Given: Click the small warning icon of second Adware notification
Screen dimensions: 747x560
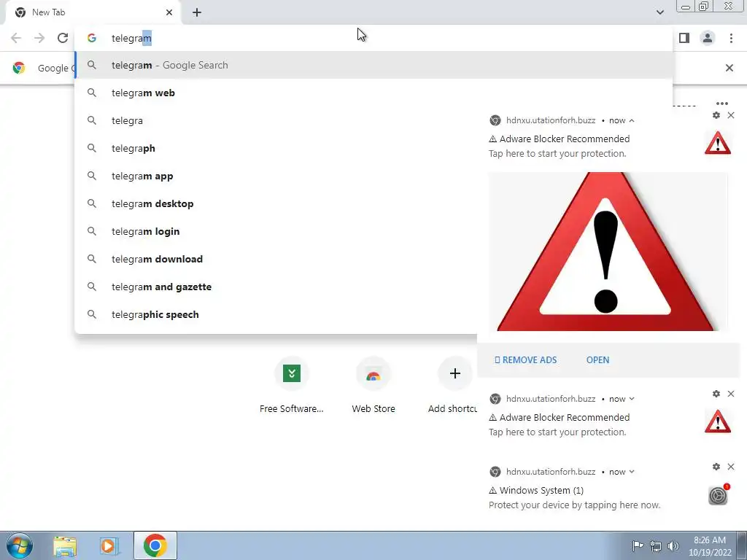Looking at the screenshot, I should click(718, 422).
